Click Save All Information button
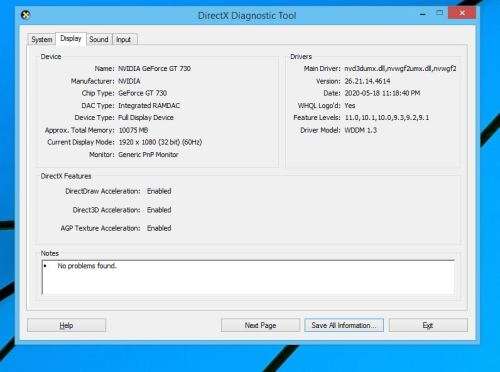The image size is (500, 372). click(344, 325)
